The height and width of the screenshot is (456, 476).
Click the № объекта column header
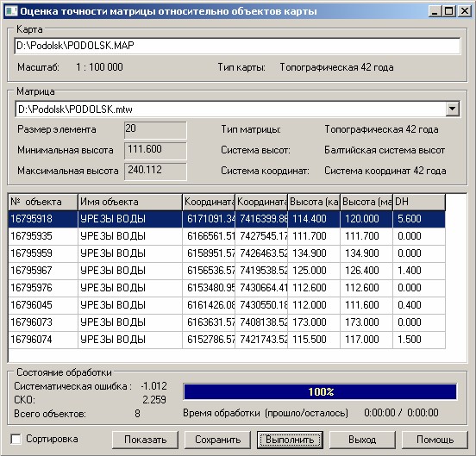click(43, 202)
